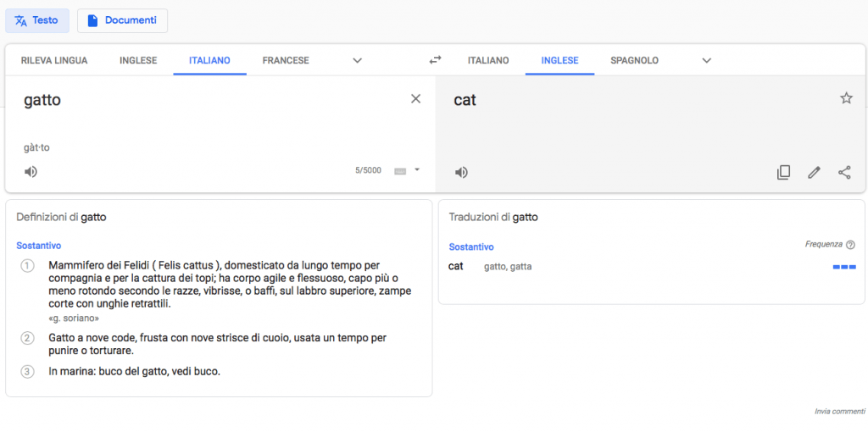Click Sostantivo label in definitions panel

click(39, 246)
